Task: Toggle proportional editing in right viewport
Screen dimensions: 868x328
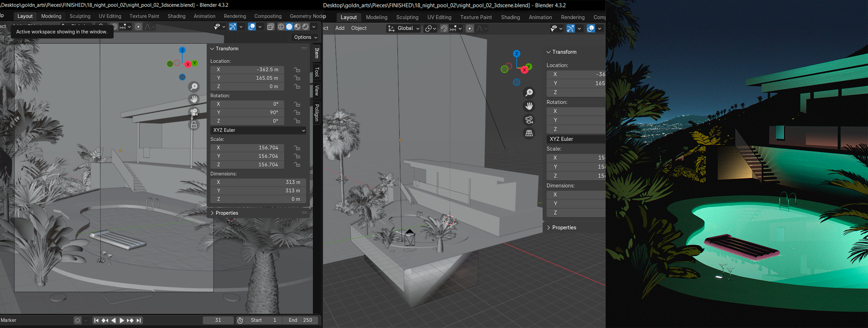Action: coord(470,28)
